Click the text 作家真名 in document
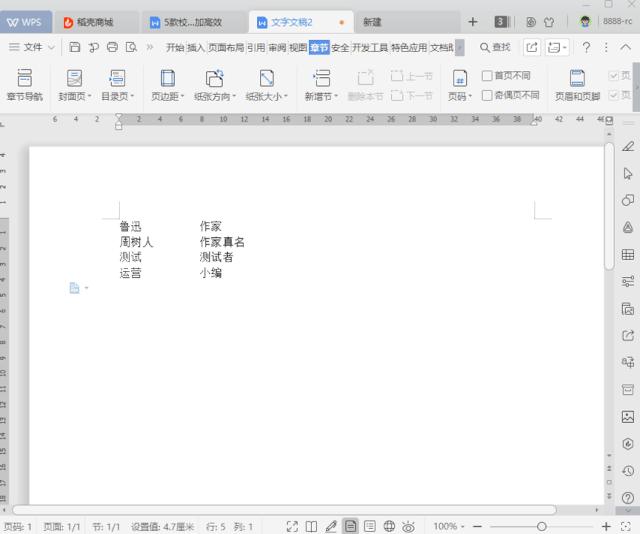This screenshot has width=640, height=534. [222, 242]
